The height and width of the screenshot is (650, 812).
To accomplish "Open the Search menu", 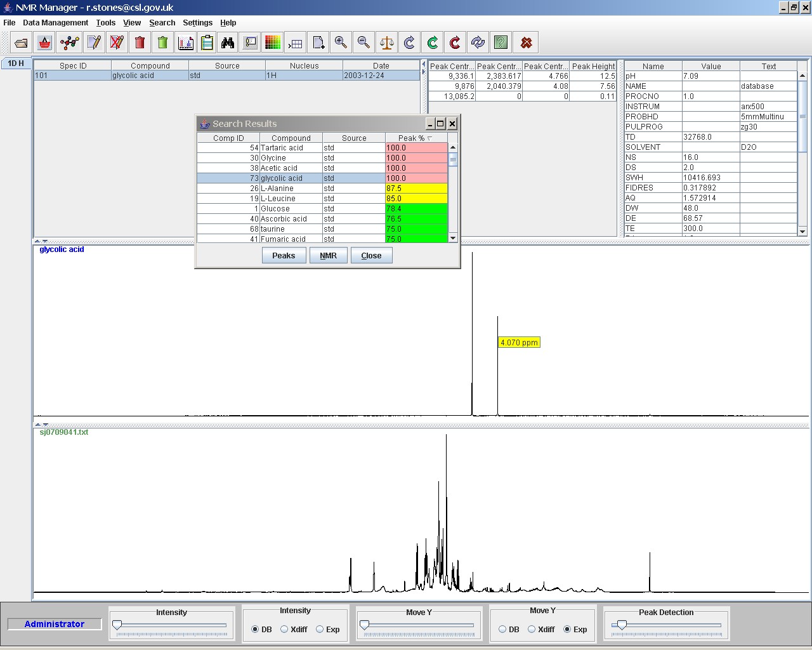I will click(x=162, y=22).
